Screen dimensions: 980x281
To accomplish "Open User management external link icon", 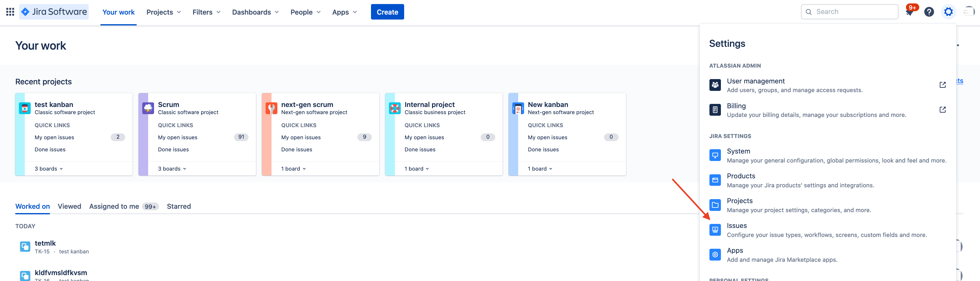I will (x=942, y=85).
